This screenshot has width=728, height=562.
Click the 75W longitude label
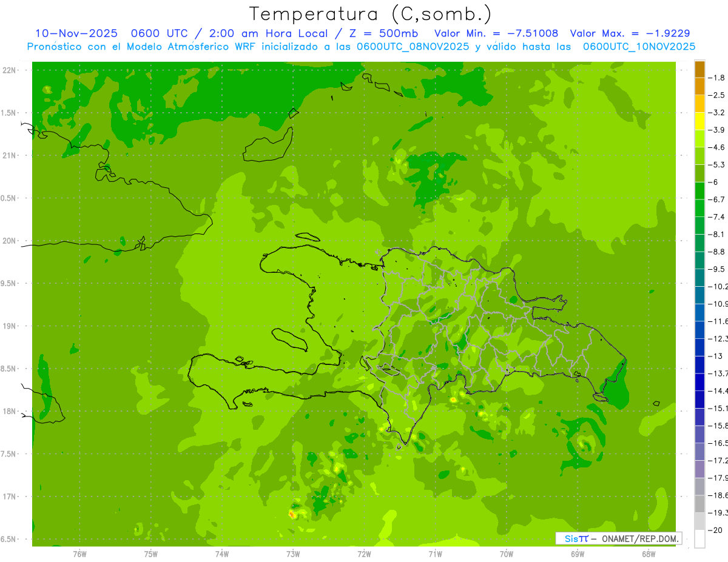point(151,554)
